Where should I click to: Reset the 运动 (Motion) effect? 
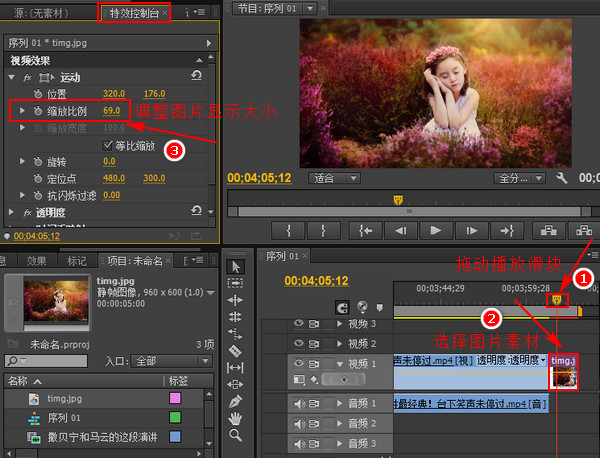(196, 76)
